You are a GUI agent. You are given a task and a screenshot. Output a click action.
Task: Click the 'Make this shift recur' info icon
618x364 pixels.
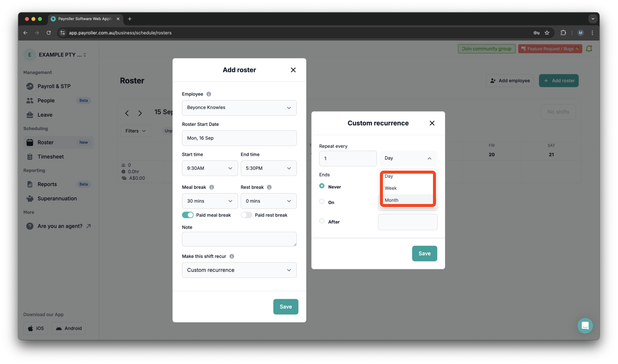pos(232,256)
